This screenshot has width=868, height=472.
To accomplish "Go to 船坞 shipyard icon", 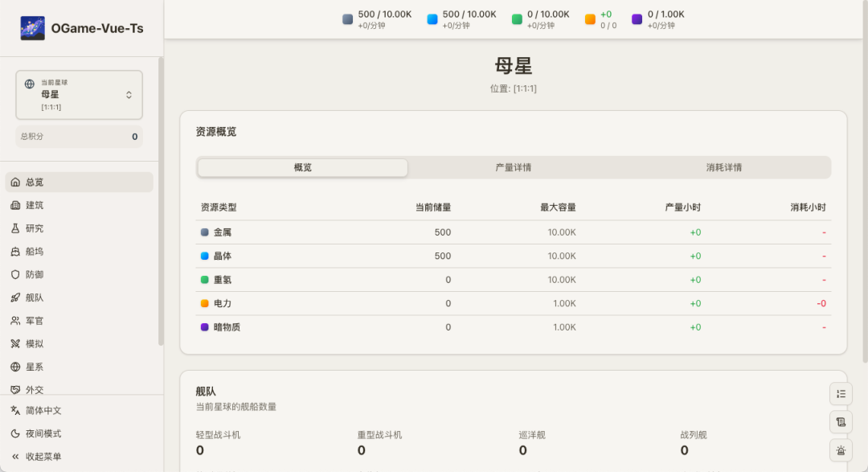I will point(15,252).
